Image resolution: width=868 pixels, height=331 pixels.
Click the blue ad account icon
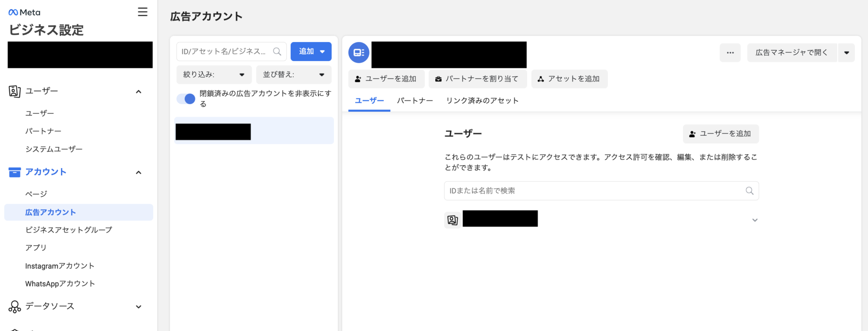coord(359,53)
